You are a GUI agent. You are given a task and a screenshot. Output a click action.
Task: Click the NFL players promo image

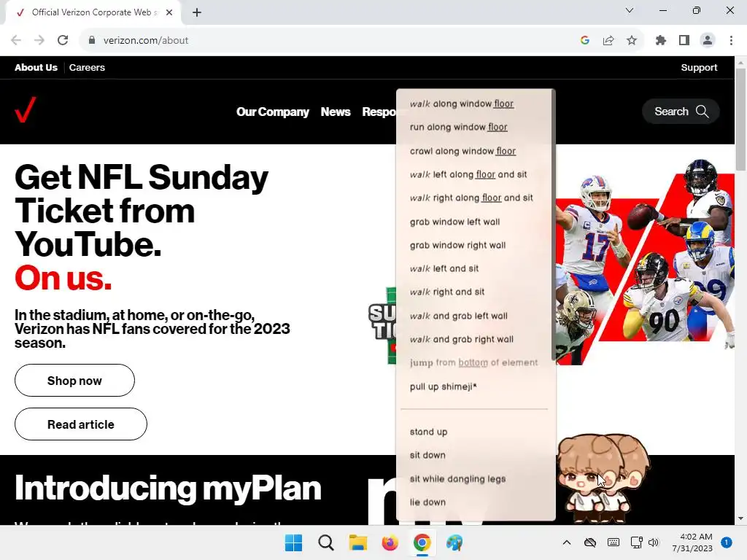[645, 262]
